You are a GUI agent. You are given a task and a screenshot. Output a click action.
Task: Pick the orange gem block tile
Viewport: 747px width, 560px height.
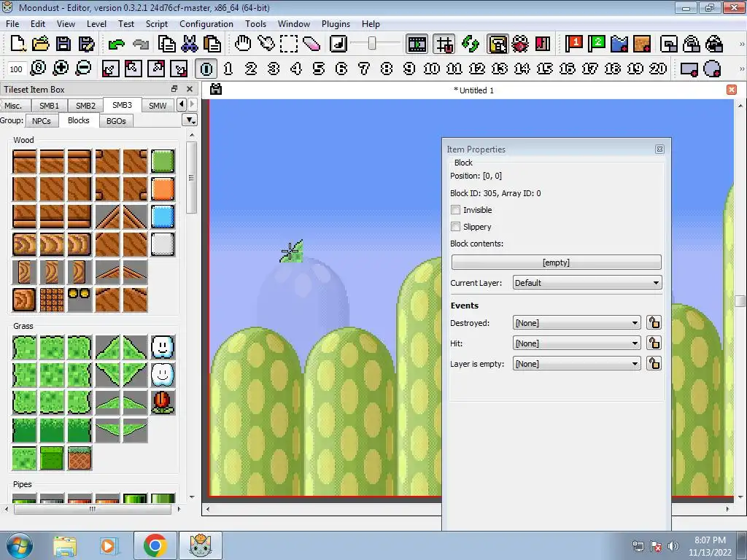pos(163,189)
